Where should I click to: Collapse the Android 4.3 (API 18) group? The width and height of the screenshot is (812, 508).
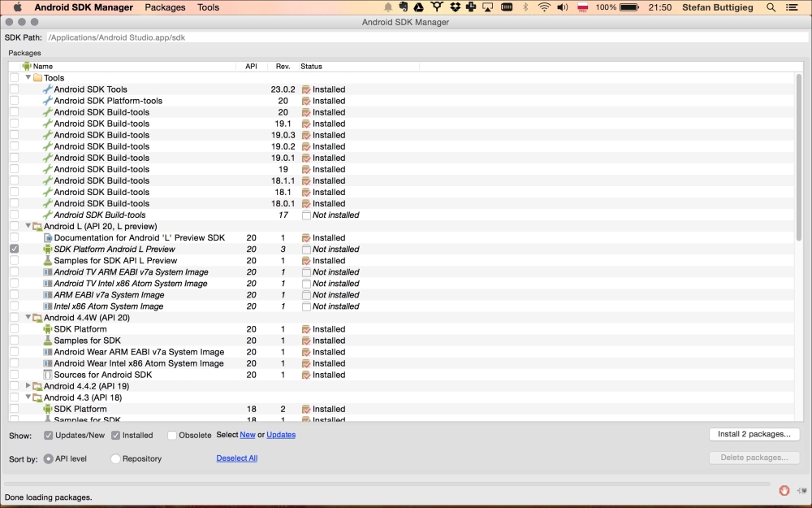coord(28,397)
